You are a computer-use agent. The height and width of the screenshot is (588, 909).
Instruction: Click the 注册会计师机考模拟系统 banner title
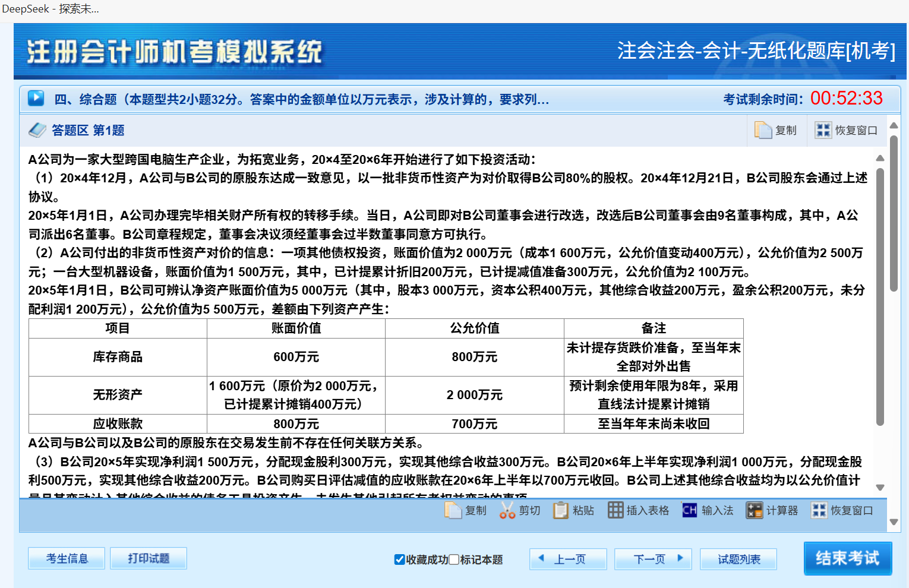click(x=174, y=52)
